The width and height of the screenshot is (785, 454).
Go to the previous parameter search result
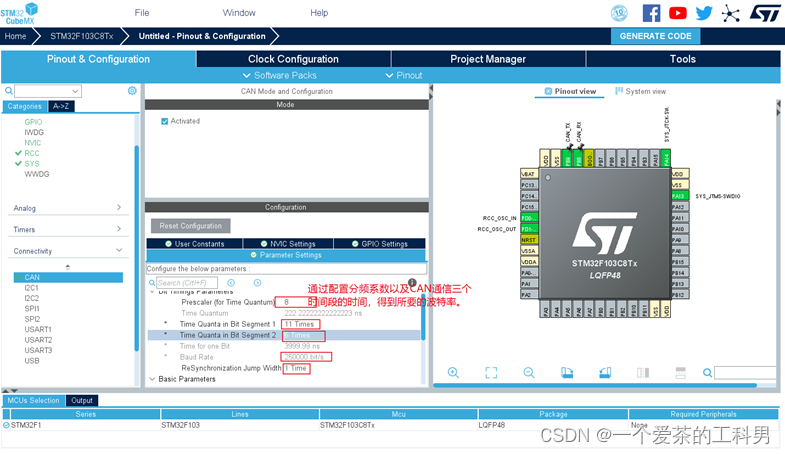point(231,283)
